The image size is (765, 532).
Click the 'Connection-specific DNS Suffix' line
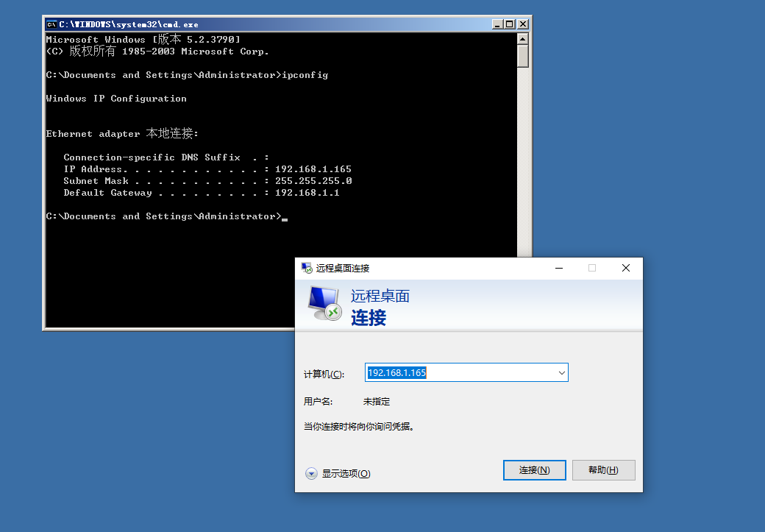tap(166, 157)
